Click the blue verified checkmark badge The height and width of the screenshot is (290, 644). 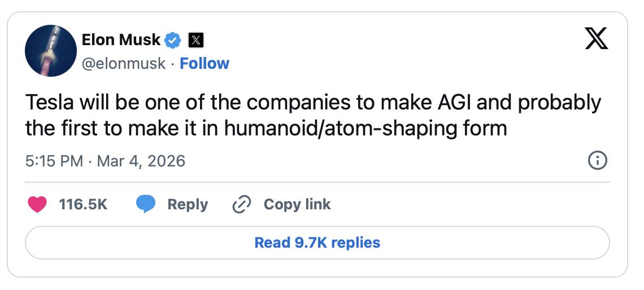pyautogui.click(x=172, y=39)
